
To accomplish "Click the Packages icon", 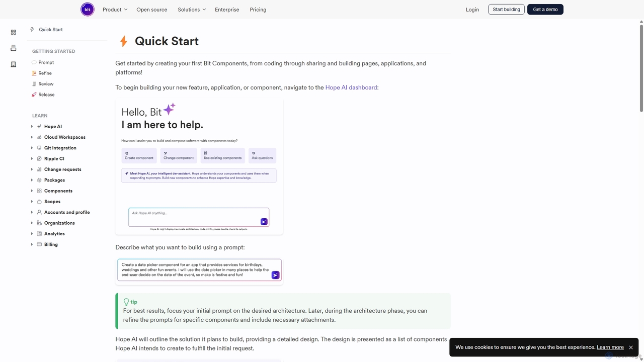I will coord(39,180).
